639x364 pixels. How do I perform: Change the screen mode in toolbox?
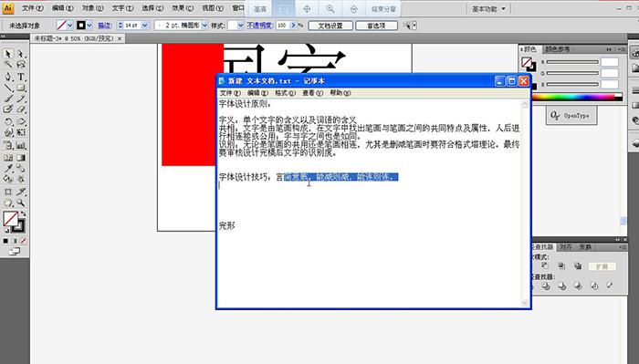point(15,252)
